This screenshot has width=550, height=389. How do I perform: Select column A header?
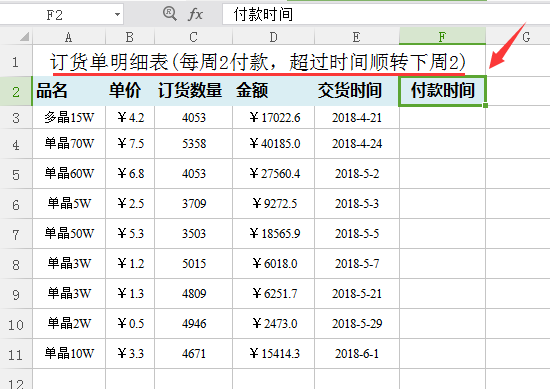coord(69,37)
